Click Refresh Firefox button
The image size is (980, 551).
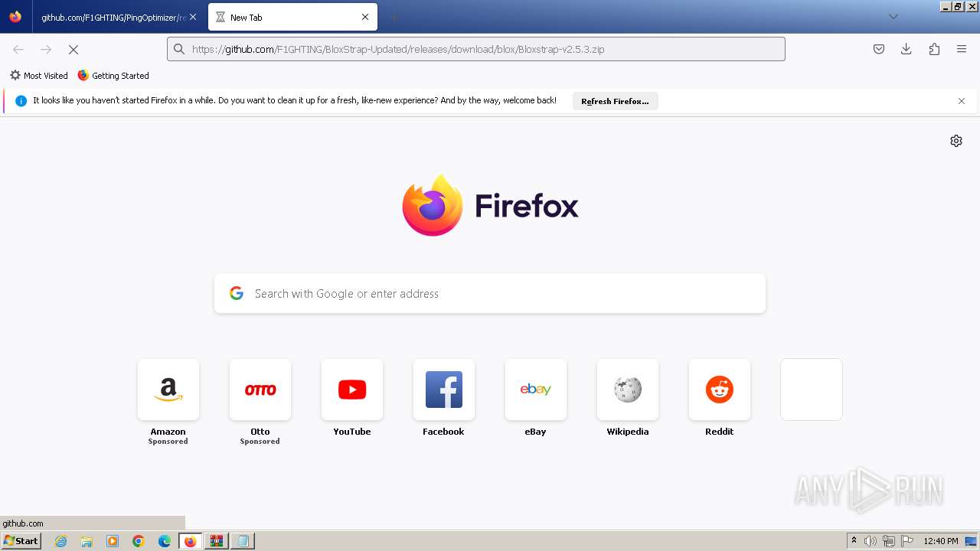click(x=615, y=101)
